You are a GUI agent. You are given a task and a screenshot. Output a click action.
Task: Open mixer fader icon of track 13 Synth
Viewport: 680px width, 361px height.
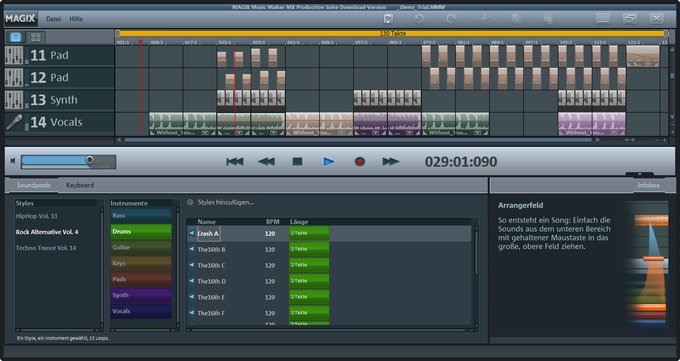coord(14,100)
